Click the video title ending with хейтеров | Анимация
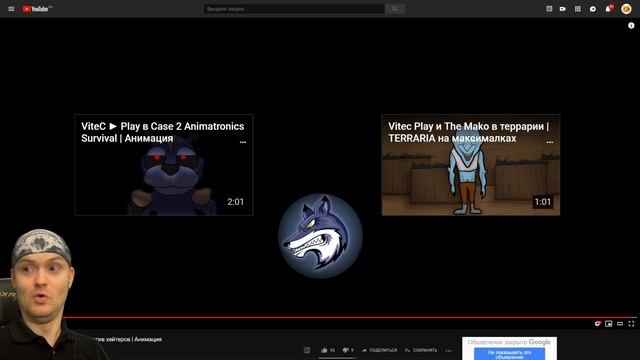The image size is (640, 360). (x=126, y=339)
